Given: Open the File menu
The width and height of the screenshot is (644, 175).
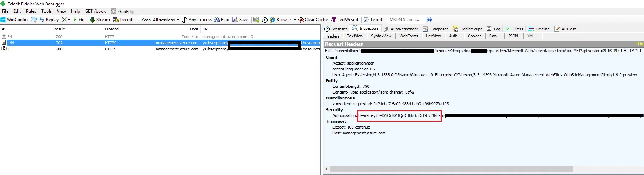Looking at the screenshot, I should click(5, 11).
